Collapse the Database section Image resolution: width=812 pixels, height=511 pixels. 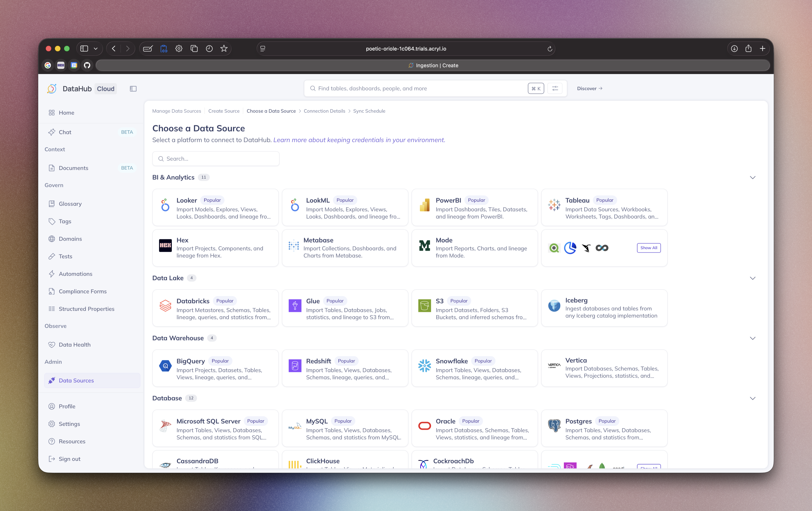(x=752, y=398)
